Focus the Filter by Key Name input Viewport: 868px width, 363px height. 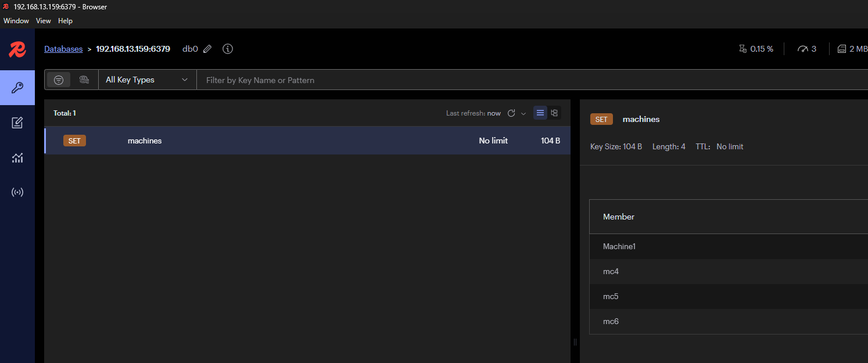532,80
